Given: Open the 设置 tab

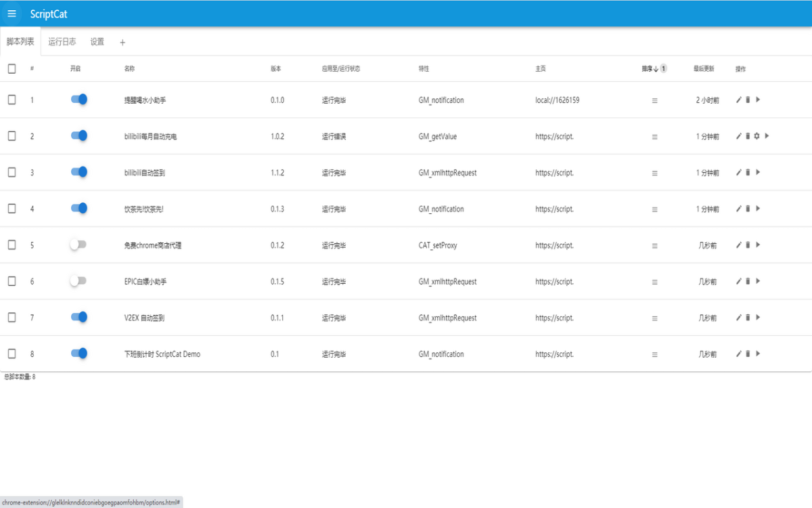Looking at the screenshot, I should 97,42.
